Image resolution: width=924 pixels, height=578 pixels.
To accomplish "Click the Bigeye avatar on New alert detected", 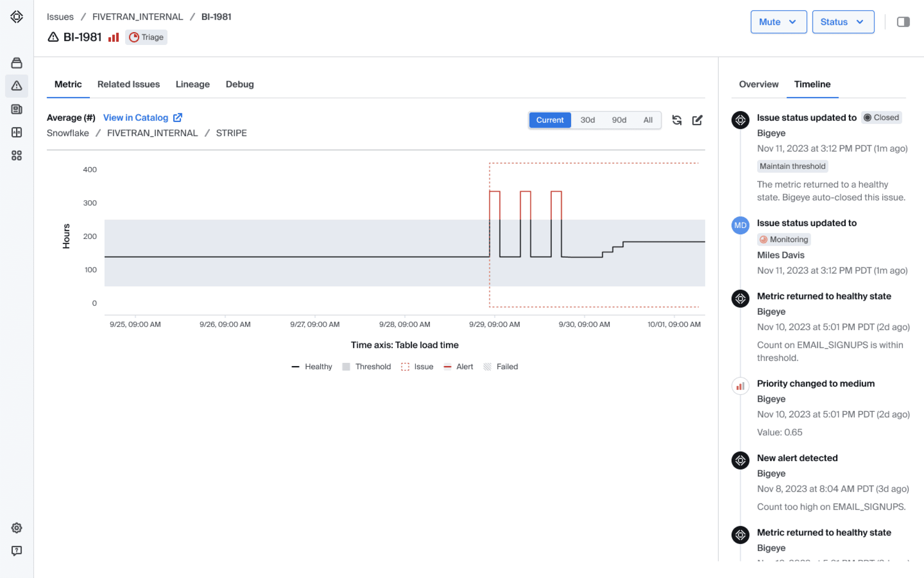I will pyautogui.click(x=740, y=460).
